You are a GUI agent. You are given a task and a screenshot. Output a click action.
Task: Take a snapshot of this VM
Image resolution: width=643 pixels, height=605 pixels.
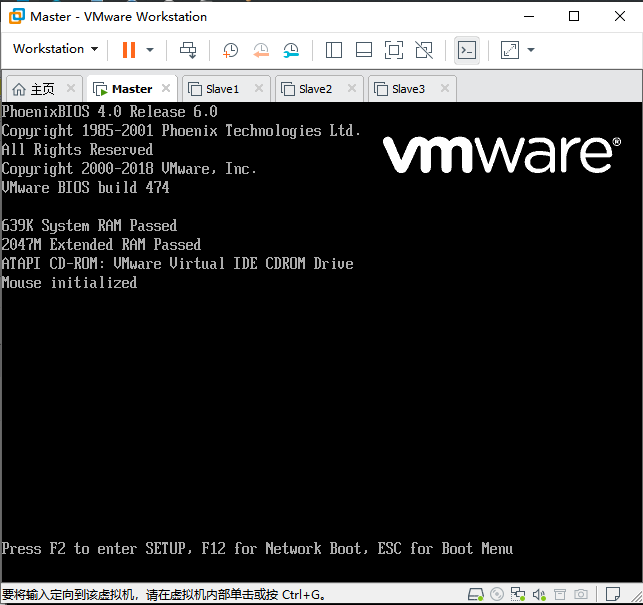coord(230,50)
